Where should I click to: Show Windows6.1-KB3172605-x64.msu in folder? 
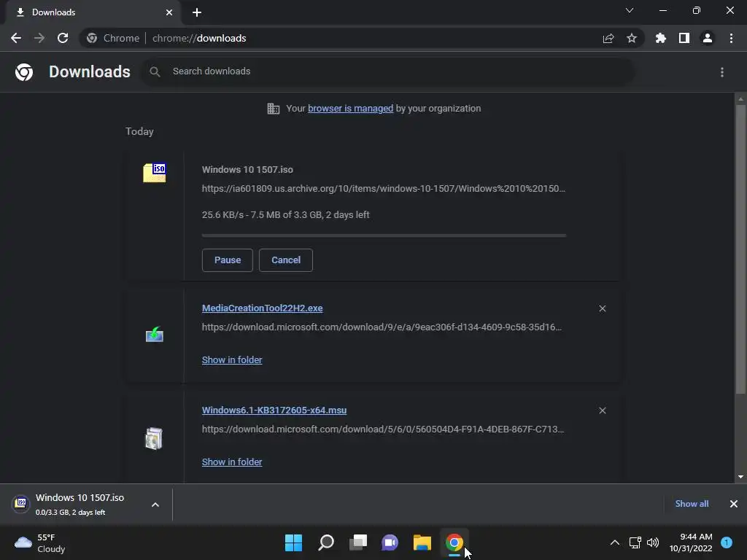point(232,462)
